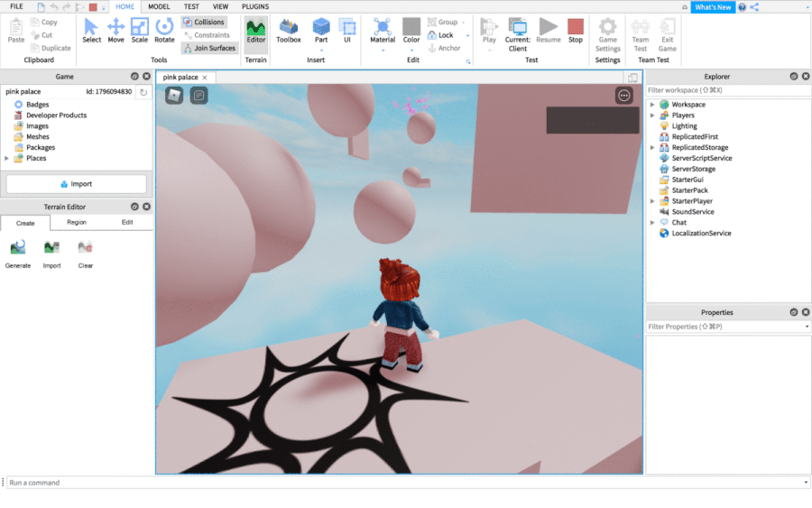Expand the Chat node
812x508 pixels.
point(652,223)
